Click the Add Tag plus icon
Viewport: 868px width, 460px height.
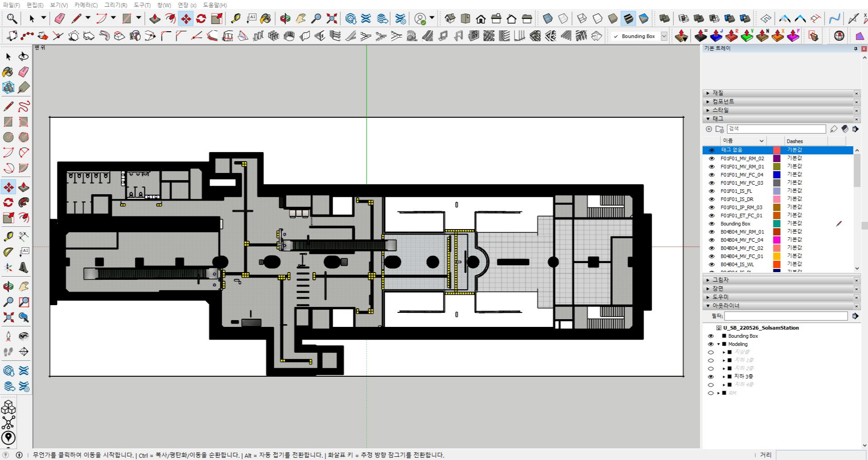point(709,129)
